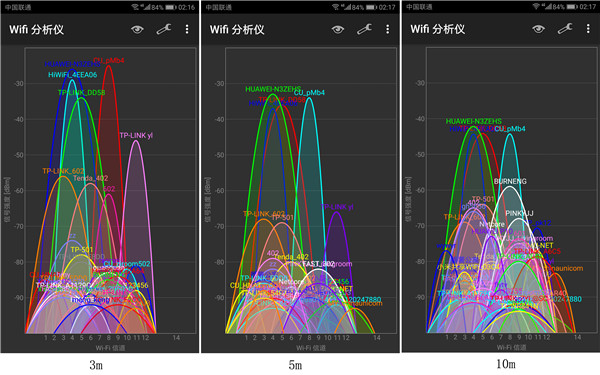Tap the Wifi 分析仪 title in the 3m screen
600x375 pixels.
(36, 29)
